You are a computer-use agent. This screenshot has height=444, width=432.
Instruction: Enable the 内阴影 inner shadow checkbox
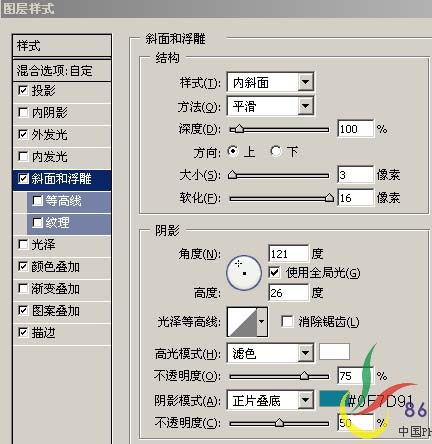[x=23, y=112]
